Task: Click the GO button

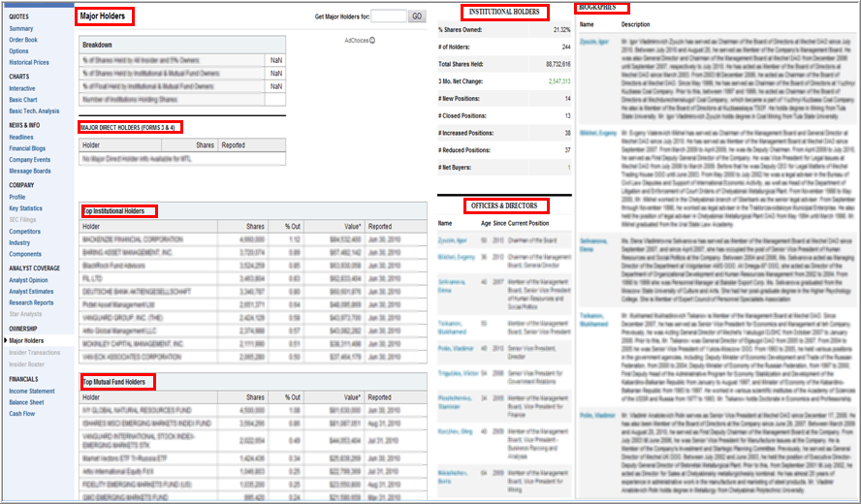Action: coord(417,16)
